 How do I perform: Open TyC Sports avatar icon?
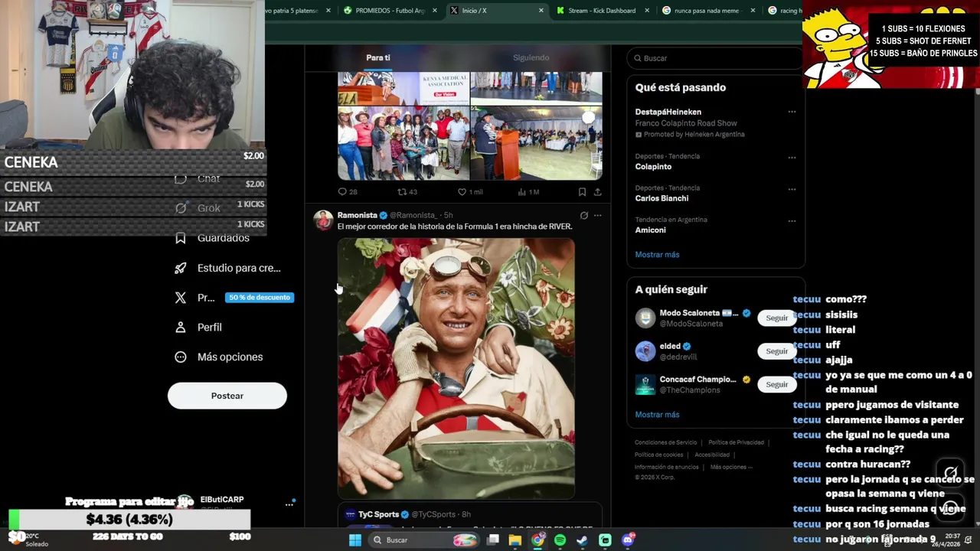click(x=350, y=514)
